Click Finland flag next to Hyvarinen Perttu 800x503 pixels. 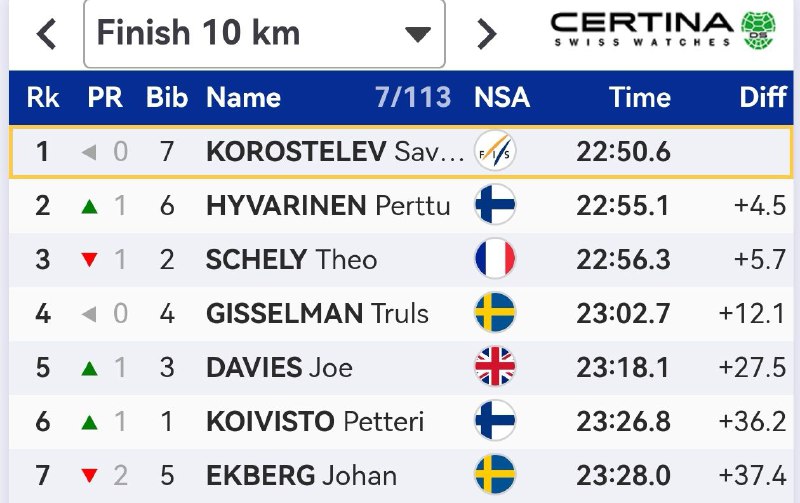[x=495, y=205]
